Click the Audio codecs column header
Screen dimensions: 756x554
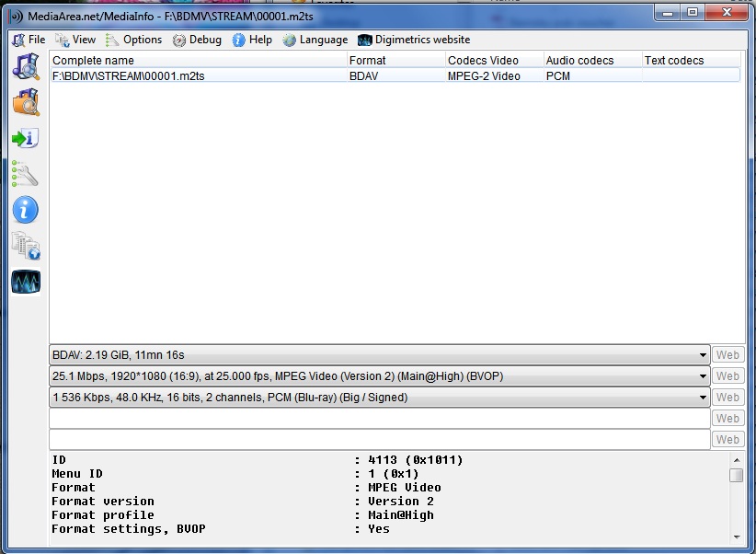tap(592, 61)
